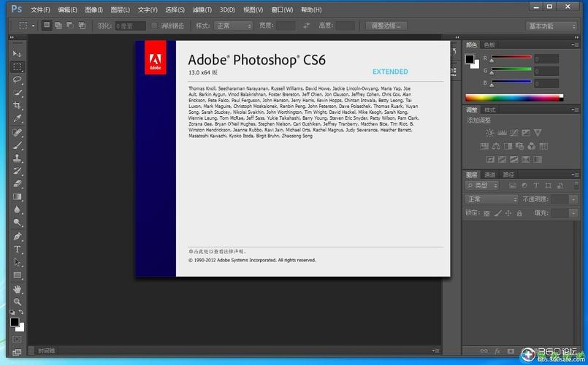This screenshot has height=365, width=588.
Task: Select the Gradient tool
Action: pyautogui.click(x=17, y=197)
